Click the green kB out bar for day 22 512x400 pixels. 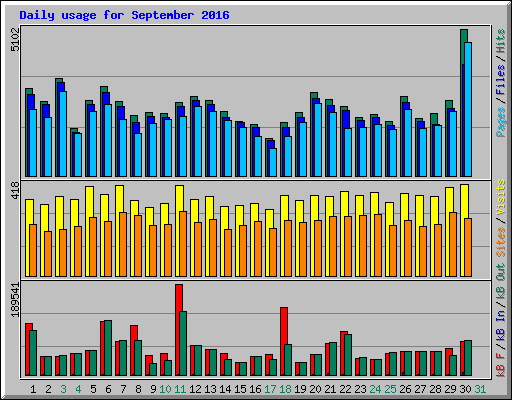click(348, 355)
